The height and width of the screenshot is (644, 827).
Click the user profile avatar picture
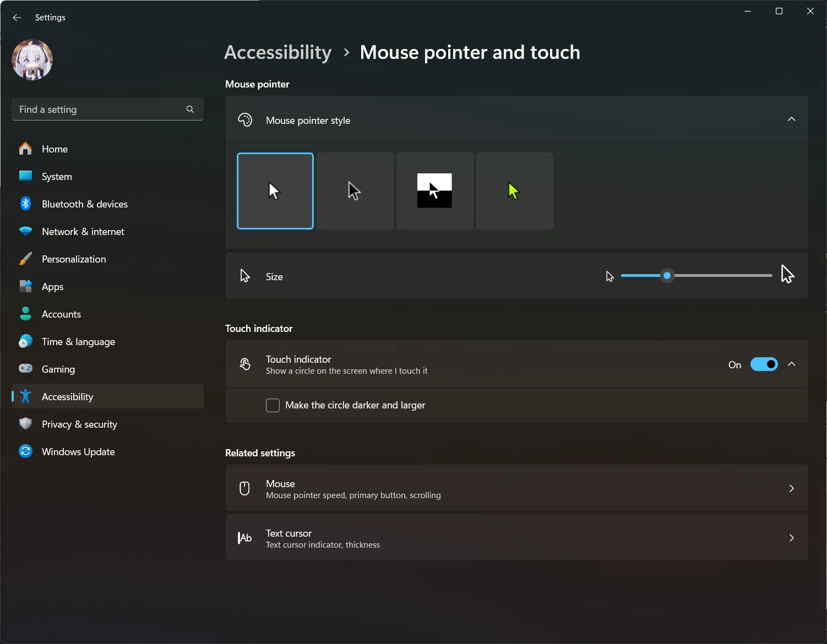tap(32, 59)
